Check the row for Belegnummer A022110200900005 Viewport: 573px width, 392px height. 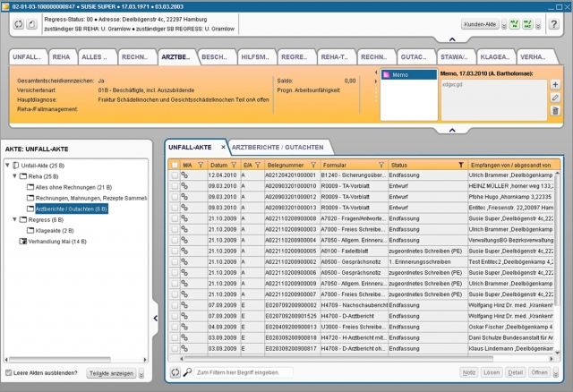[175, 251]
